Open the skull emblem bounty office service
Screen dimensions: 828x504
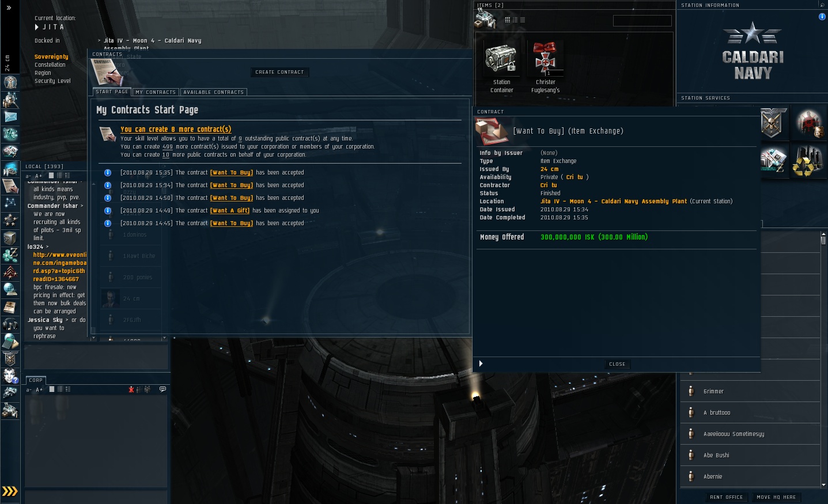point(772,123)
